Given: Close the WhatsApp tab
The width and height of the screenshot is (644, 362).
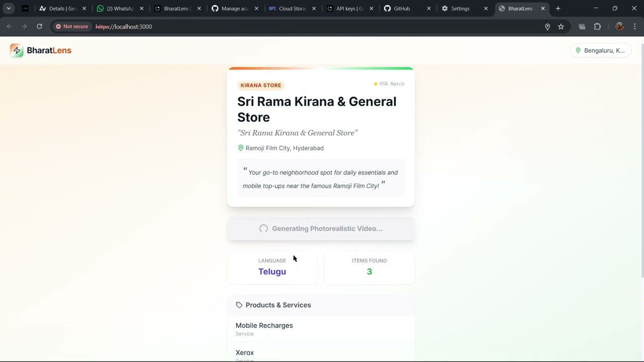Looking at the screenshot, I should pos(141,9).
